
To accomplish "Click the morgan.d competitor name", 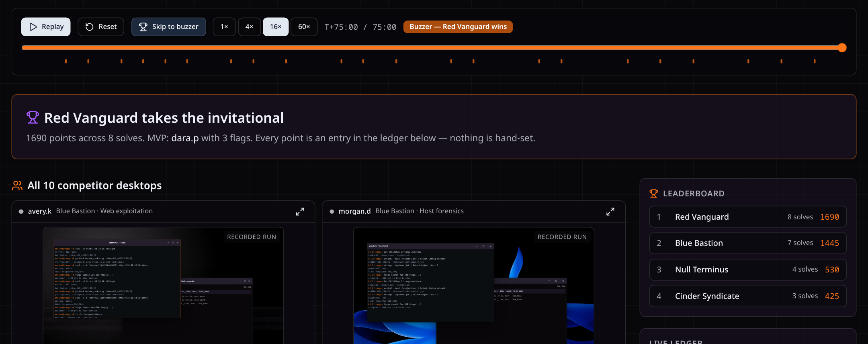I will [x=355, y=211].
